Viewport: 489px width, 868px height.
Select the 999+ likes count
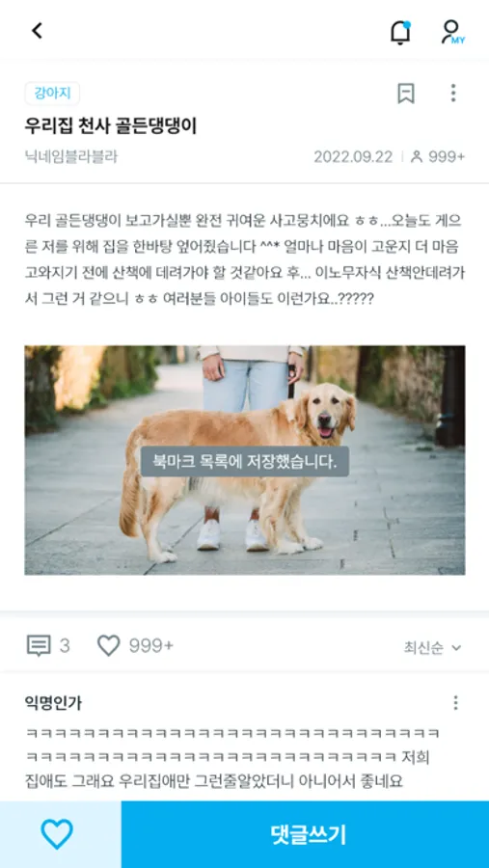pos(151,646)
